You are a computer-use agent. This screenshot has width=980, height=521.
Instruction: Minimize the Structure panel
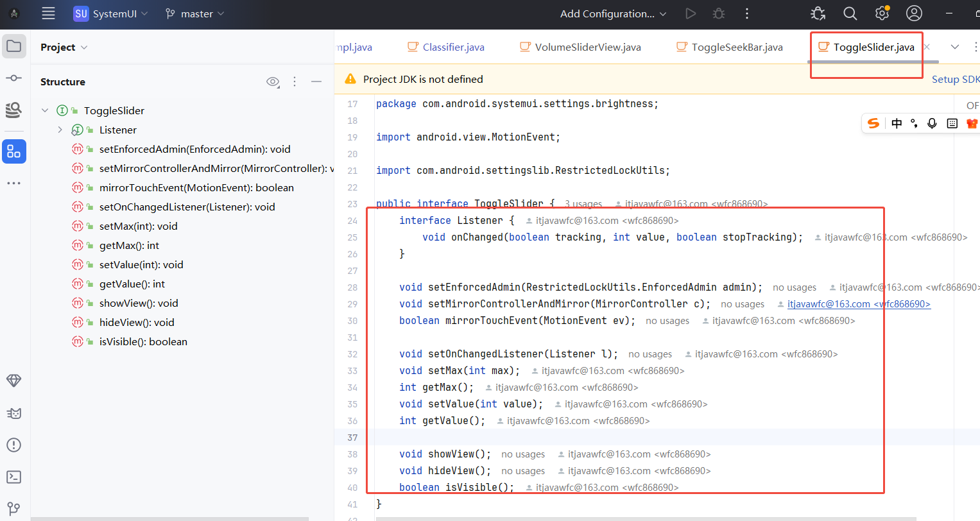316,81
